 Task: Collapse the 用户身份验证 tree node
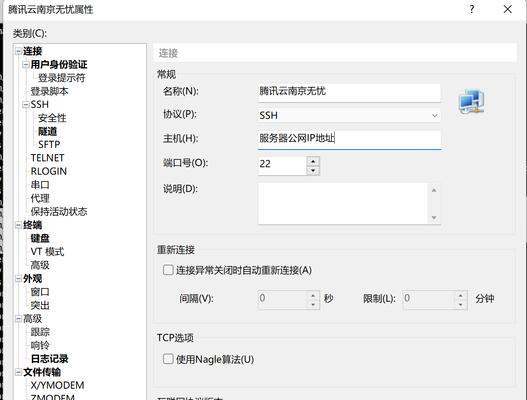click(x=26, y=64)
